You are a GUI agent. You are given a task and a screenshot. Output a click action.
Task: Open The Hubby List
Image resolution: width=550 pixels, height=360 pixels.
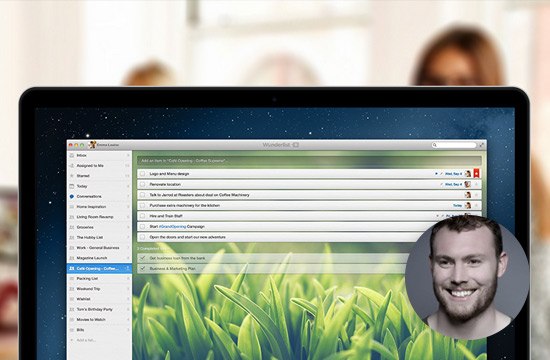[99, 238]
